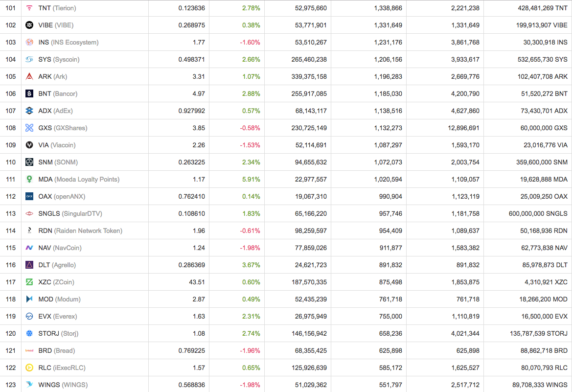Click the Agrello DLT purple logo icon
This screenshot has width=572, height=392.
[29, 265]
